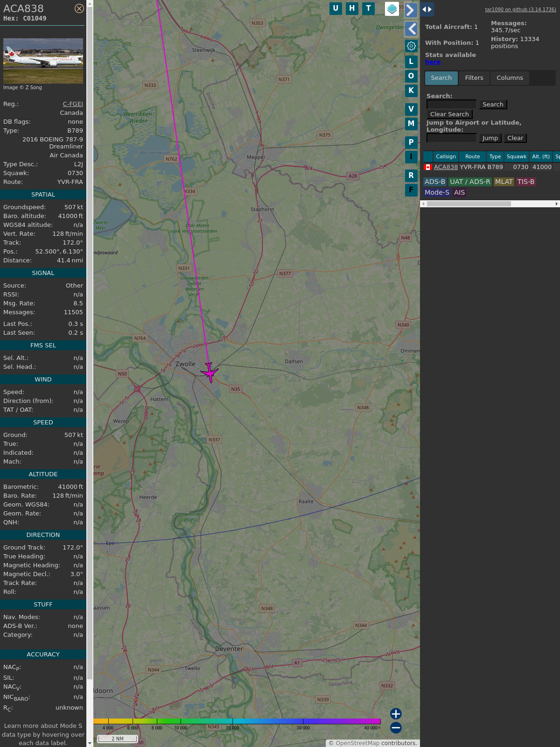Viewport: 560px width, 747px height.
Task: Click the FMS SEL section header
Action: (x=43, y=345)
